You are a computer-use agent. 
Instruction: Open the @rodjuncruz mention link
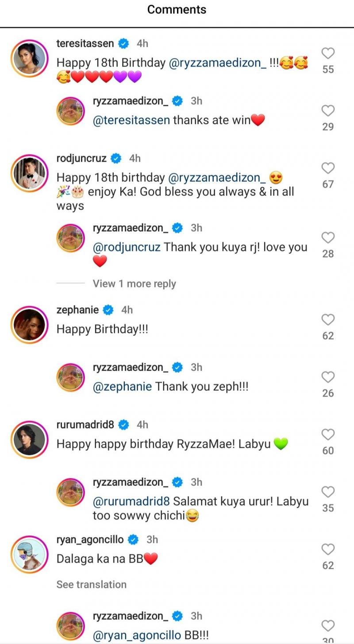click(127, 247)
